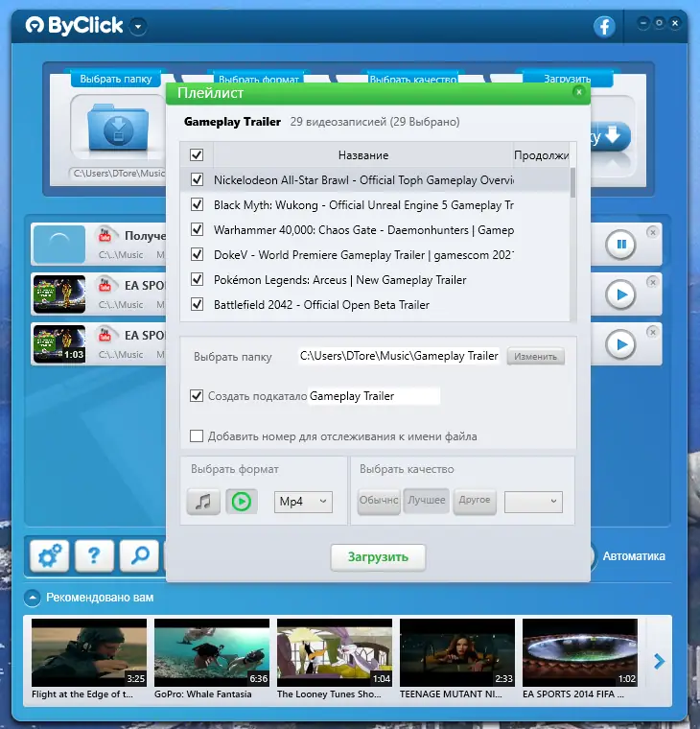Disable the Создать подкаталог checkbox
This screenshot has width=700, height=729.
coord(197,395)
